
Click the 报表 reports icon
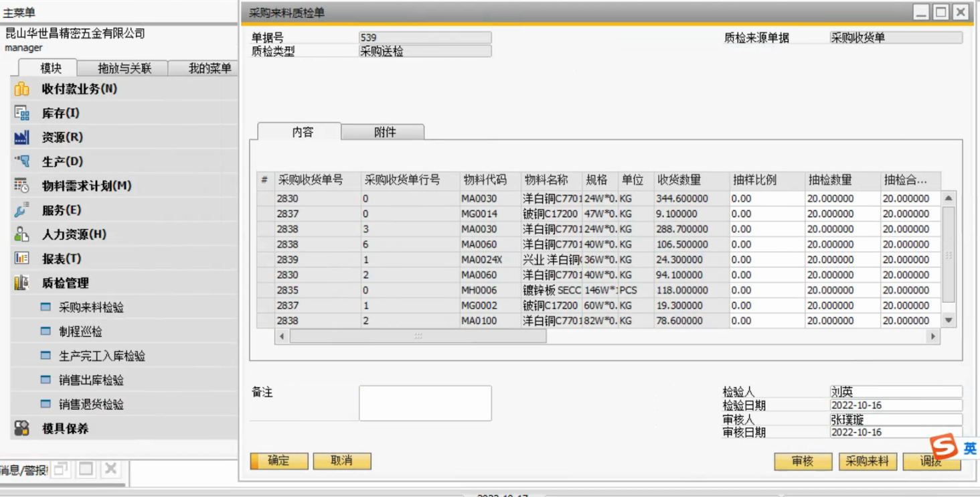click(22, 259)
